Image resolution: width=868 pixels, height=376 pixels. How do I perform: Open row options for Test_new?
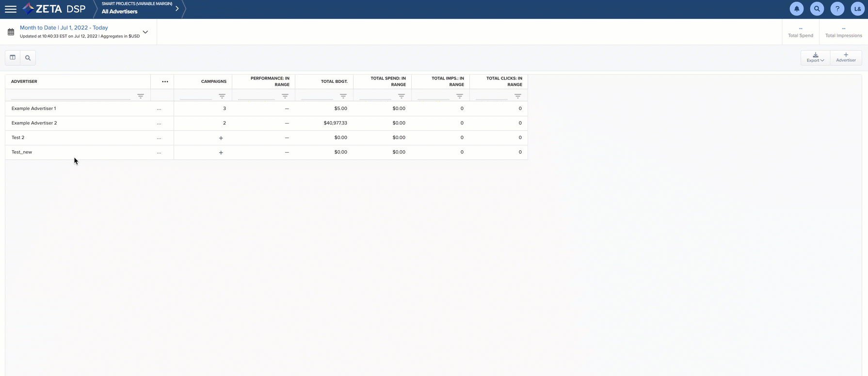[159, 153]
